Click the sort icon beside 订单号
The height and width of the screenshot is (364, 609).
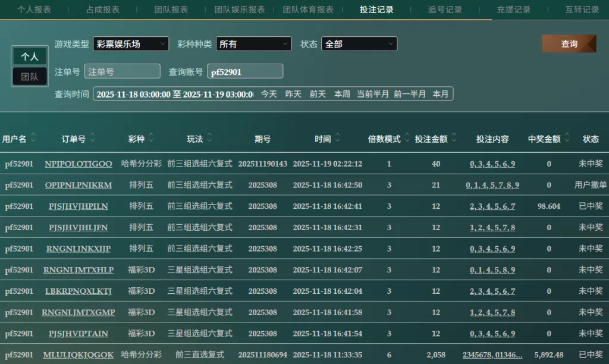[x=92, y=139]
